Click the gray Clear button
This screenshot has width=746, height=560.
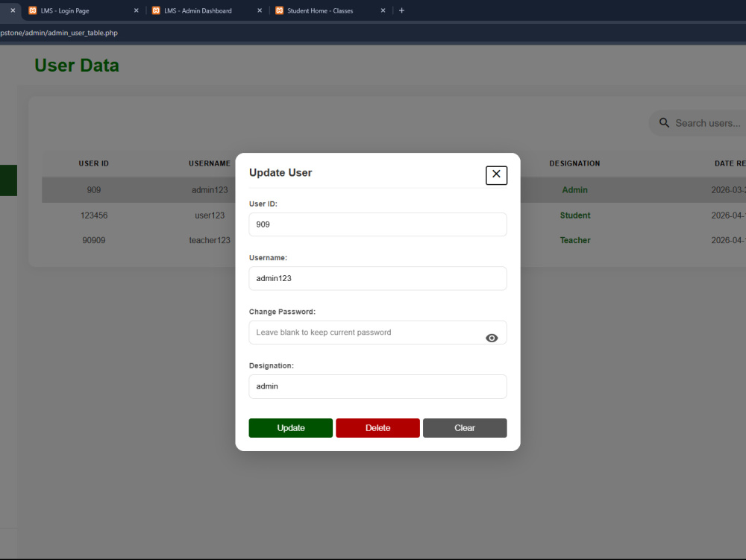click(465, 428)
